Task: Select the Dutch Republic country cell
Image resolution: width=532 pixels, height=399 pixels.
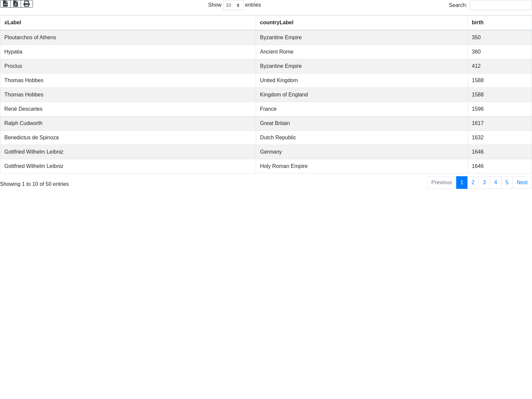Action: 278,138
